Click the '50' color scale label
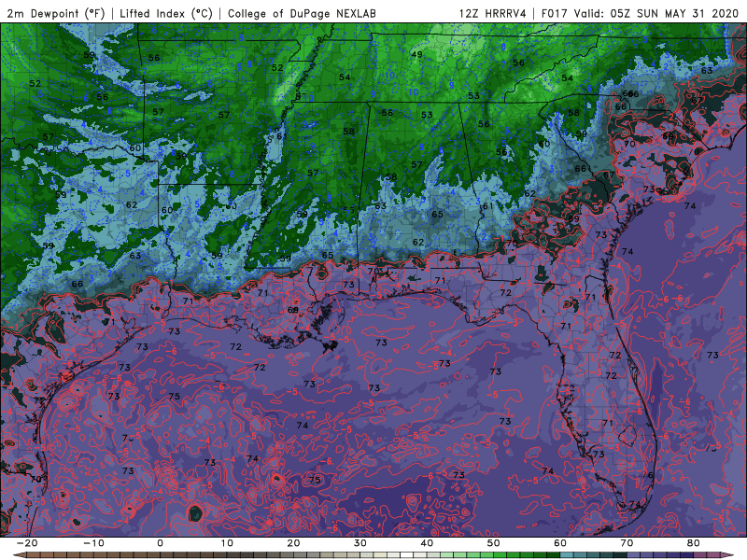Screen dimensions: 747x560 pos(494,543)
